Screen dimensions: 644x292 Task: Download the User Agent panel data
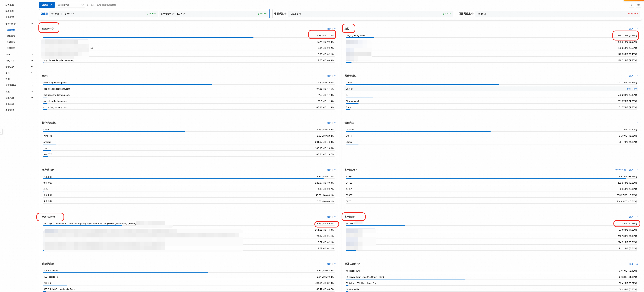335,217
